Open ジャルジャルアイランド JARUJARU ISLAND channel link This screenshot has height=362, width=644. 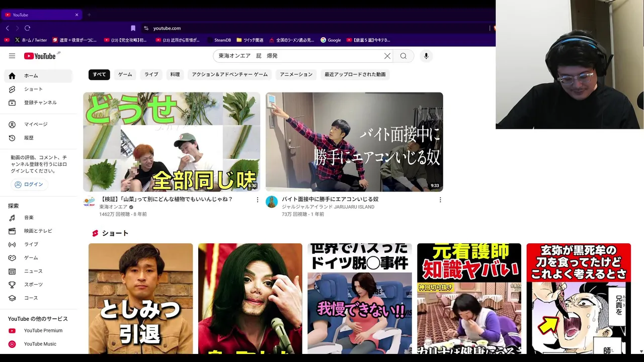(x=328, y=207)
